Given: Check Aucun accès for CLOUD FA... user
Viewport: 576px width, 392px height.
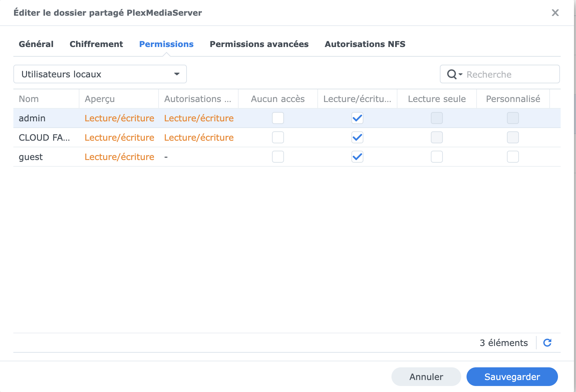Looking at the screenshot, I should pyautogui.click(x=278, y=137).
